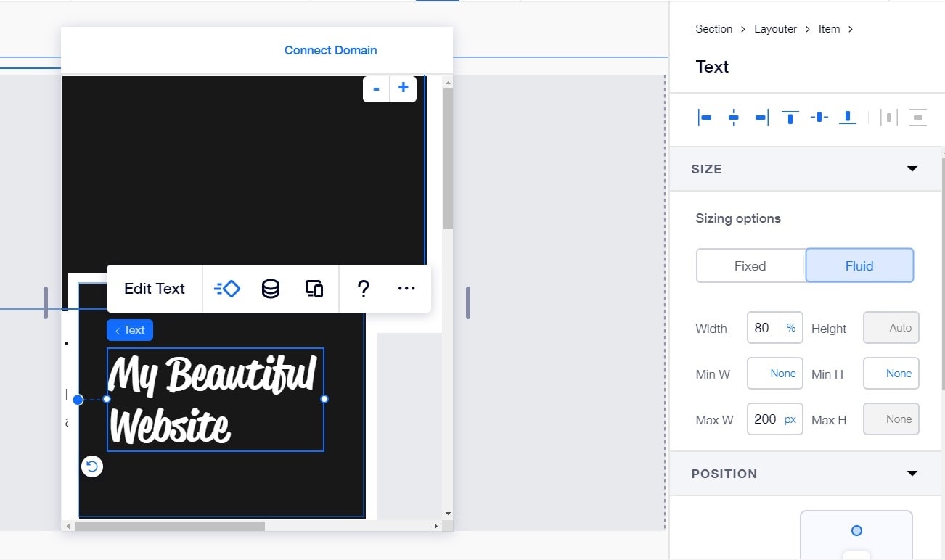
Task: Align the text element to the bottom
Action: point(847,117)
